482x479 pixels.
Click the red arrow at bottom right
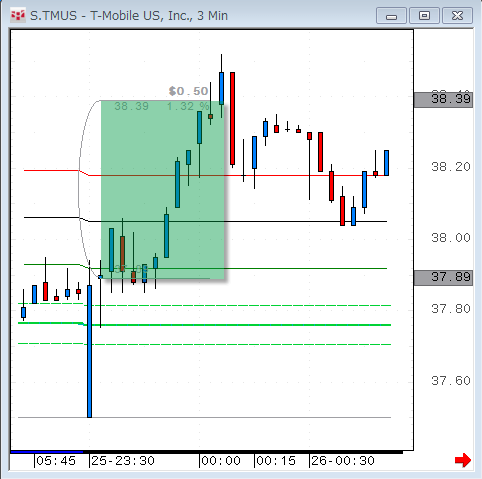click(463, 460)
